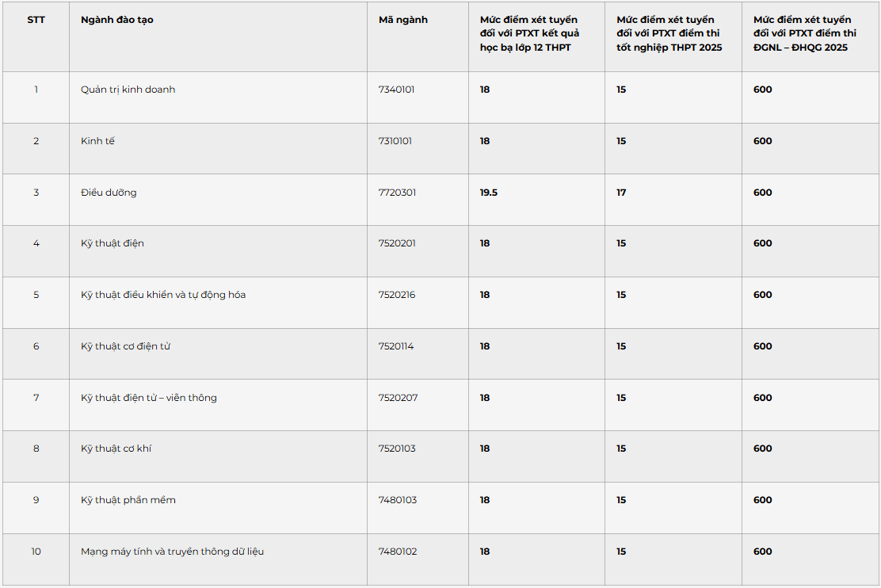The image size is (881, 588).
Task: Select "Kỹ thuật điện" major cell
Action: point(113,243)
